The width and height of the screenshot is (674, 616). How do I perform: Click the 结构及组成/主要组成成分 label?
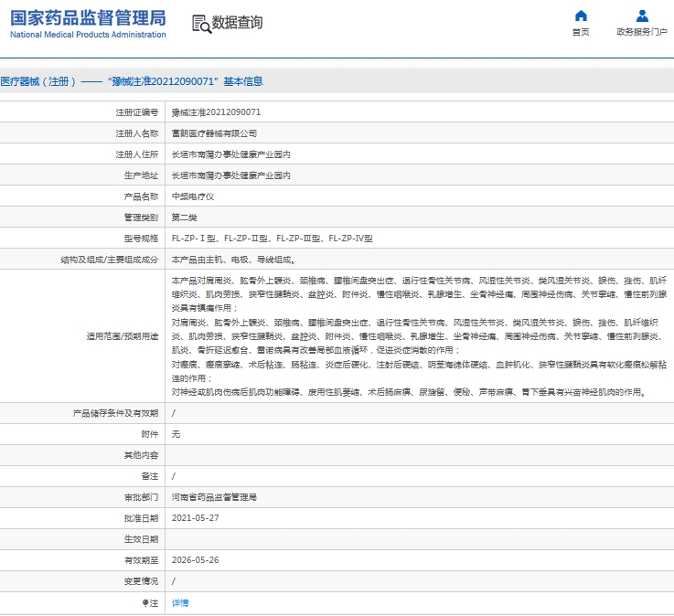click(x=109, y=260)
